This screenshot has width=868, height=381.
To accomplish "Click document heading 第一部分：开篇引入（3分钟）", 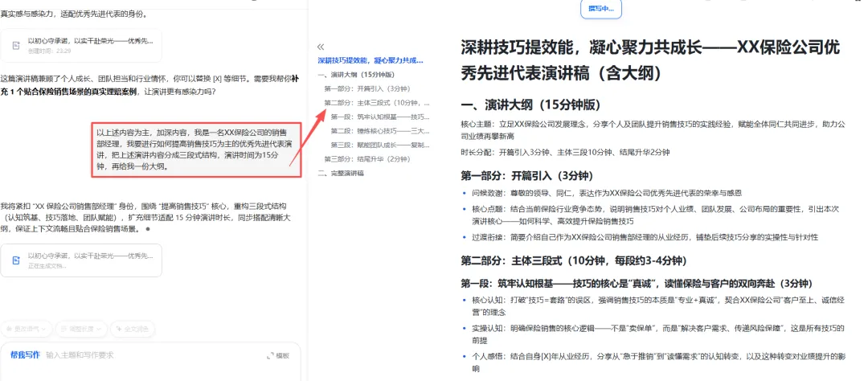I will coord(527,176).
